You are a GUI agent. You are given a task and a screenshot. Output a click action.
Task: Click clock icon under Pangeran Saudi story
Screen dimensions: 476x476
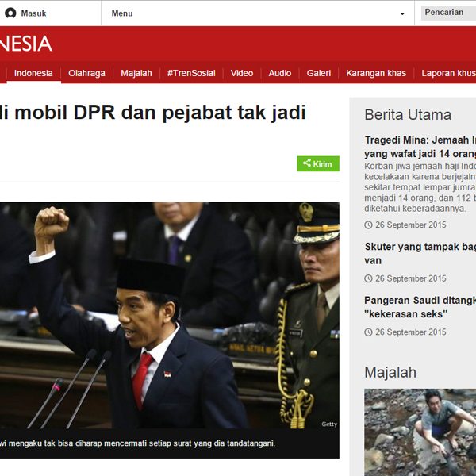pyautogui.click(x=368, y=332)
